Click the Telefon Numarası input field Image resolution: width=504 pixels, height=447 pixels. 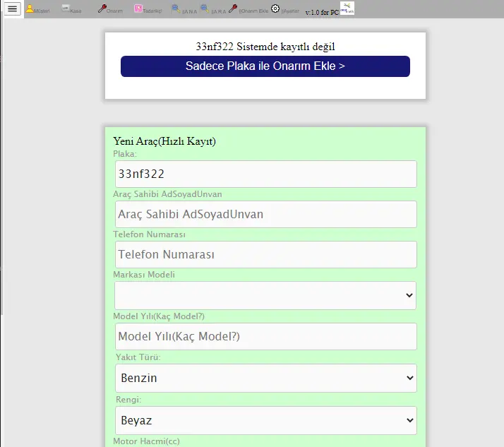click(x=265, y=254)
